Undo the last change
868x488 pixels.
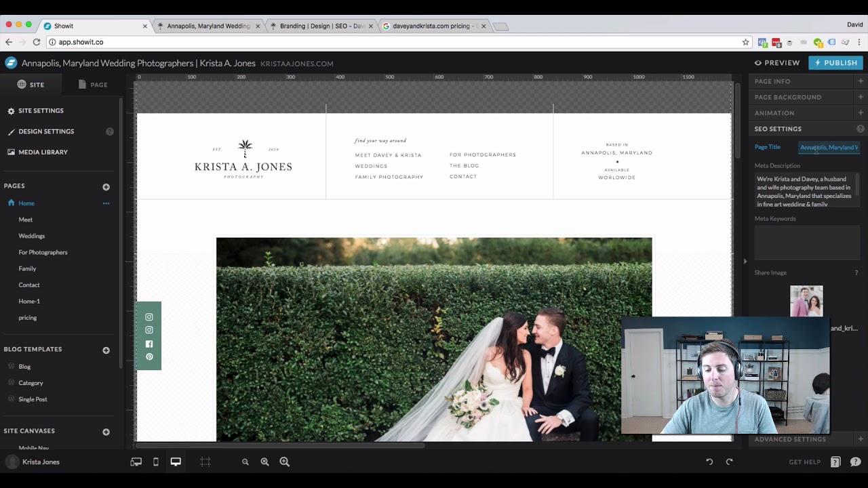[709, 462]
